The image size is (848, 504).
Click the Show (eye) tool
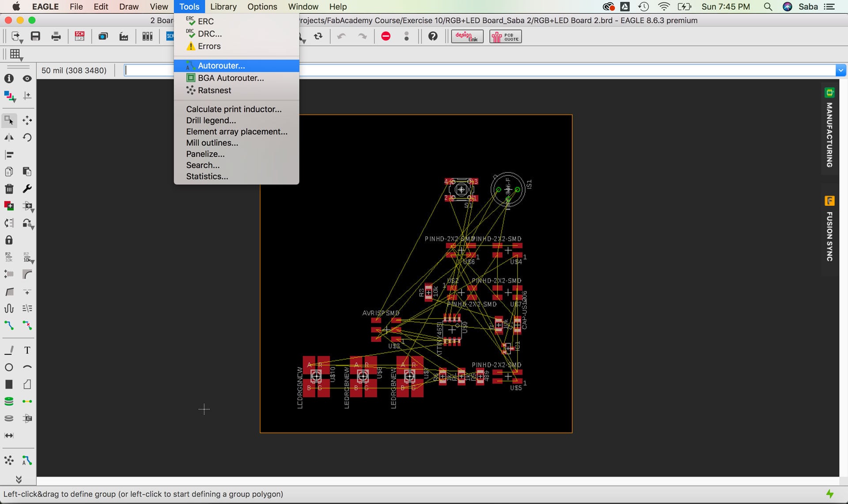[27, 79]
